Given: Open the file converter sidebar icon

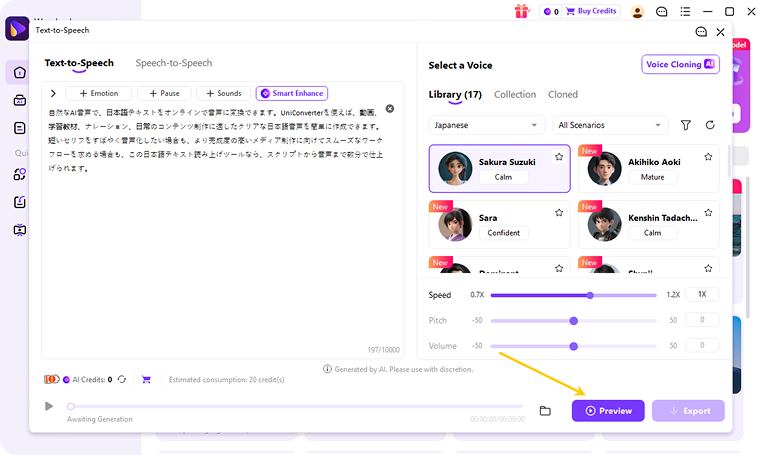Looking at the screenshot, I should click(x=19, y=202).
